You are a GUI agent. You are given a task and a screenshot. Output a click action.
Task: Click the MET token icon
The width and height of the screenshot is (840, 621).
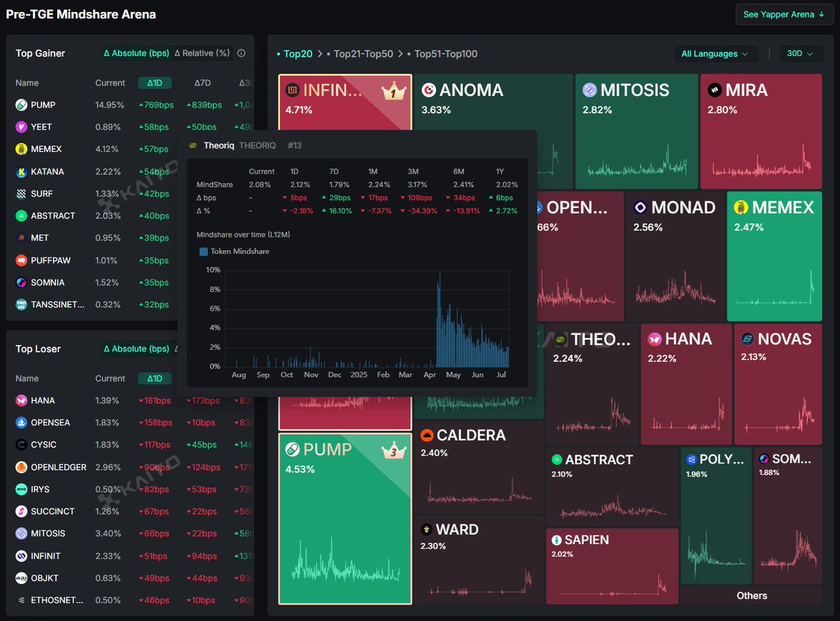point(22,238)
